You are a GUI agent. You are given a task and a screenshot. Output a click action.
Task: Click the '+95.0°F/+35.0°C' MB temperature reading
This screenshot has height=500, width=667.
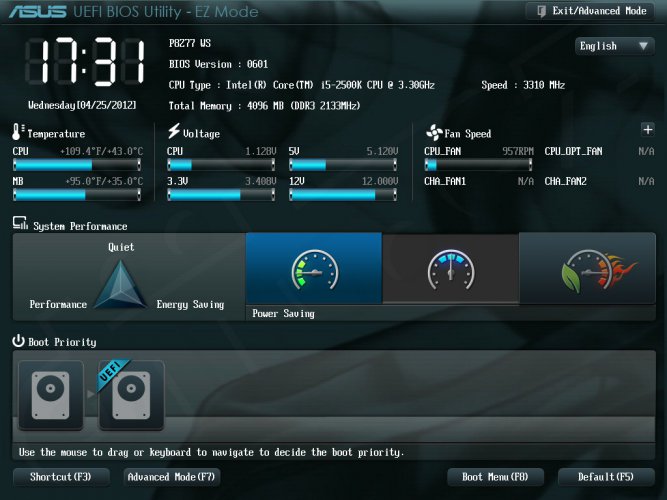tap(104, 182)
